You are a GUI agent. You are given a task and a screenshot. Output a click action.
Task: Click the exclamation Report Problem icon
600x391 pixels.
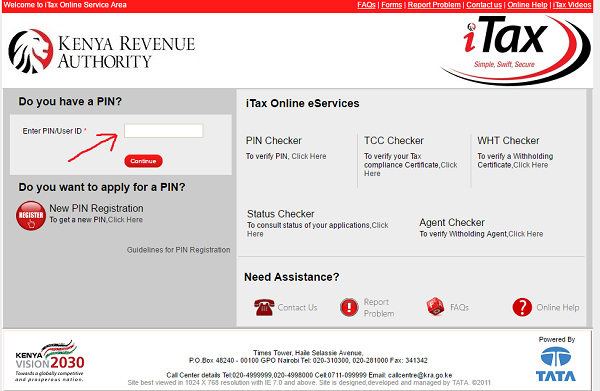tap(349, 307)
